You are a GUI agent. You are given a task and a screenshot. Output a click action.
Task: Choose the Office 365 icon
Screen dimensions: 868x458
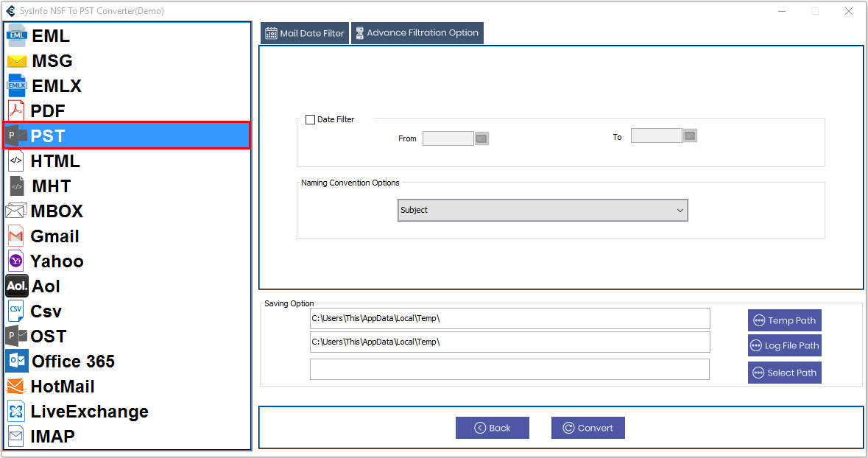17,361
